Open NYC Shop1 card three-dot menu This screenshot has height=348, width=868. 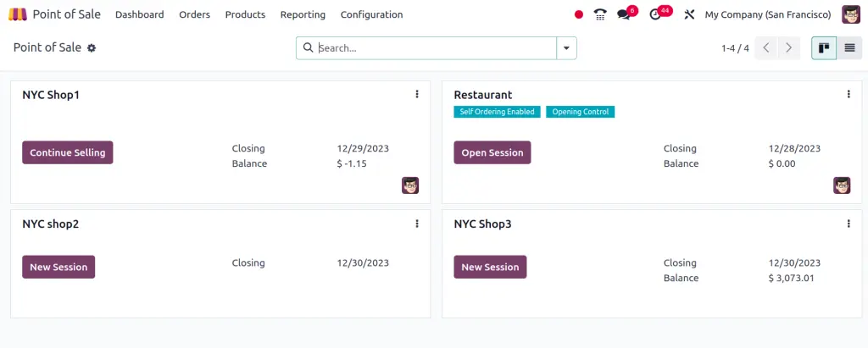coord(417,95)
